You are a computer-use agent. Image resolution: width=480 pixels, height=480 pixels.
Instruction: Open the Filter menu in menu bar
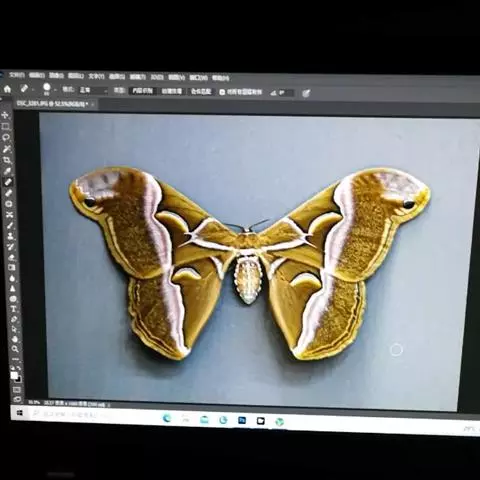[138, 77]
